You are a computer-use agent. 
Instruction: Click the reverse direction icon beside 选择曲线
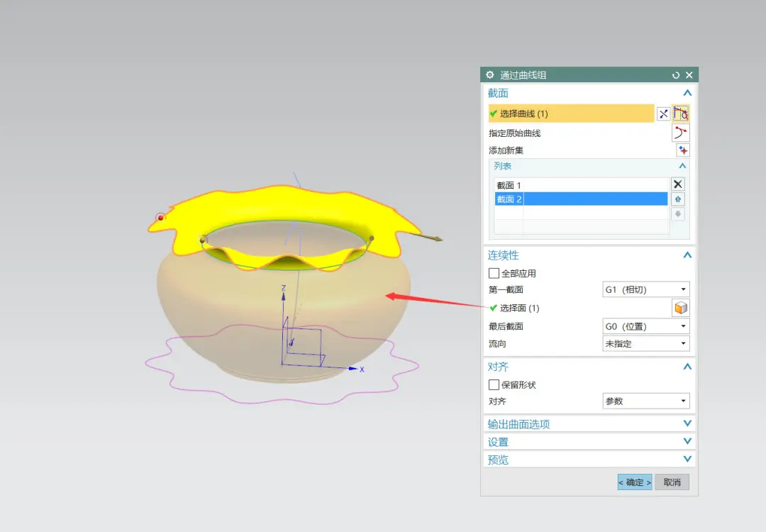tap(663, 113)
